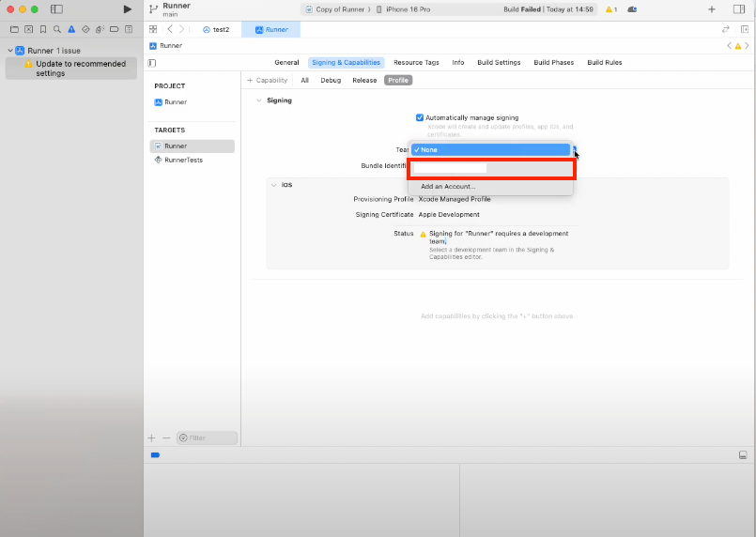Select Runner target under TARGETS
Viewport: 756px width, 537px height.
(193, 146)
